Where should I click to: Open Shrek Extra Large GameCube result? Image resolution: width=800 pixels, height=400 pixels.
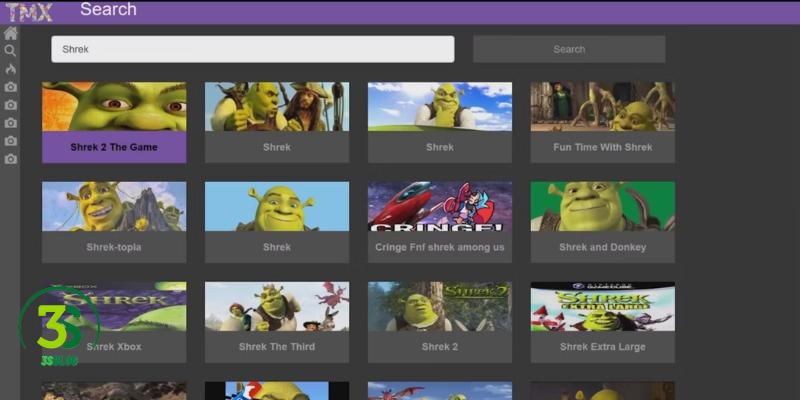tap(602, 322)
